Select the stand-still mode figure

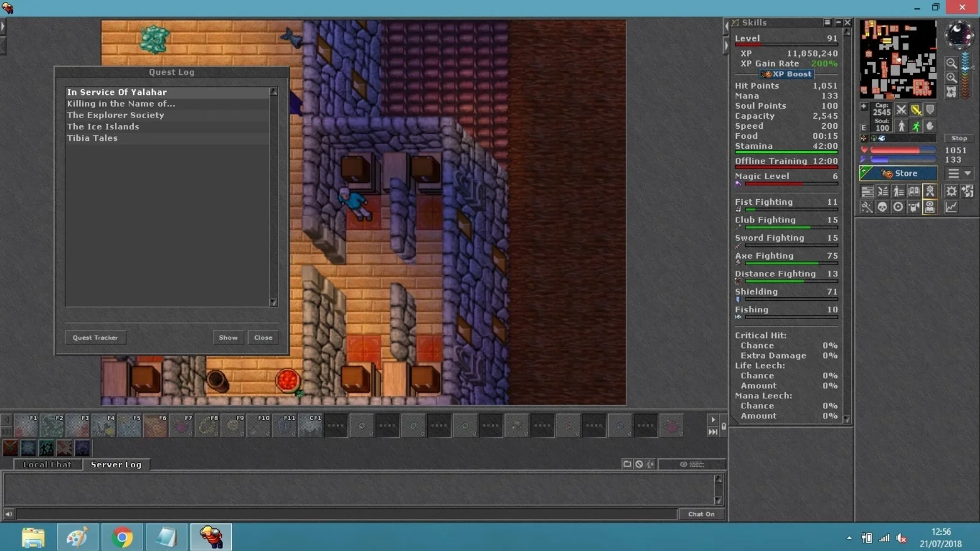pyautogui.click(x=901, y=126)
